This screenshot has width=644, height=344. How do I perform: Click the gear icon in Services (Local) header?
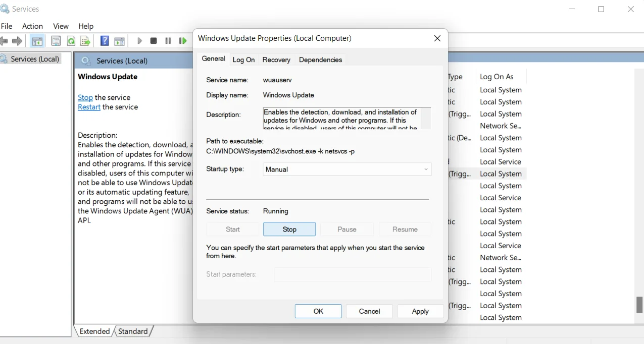coord(86,61)
